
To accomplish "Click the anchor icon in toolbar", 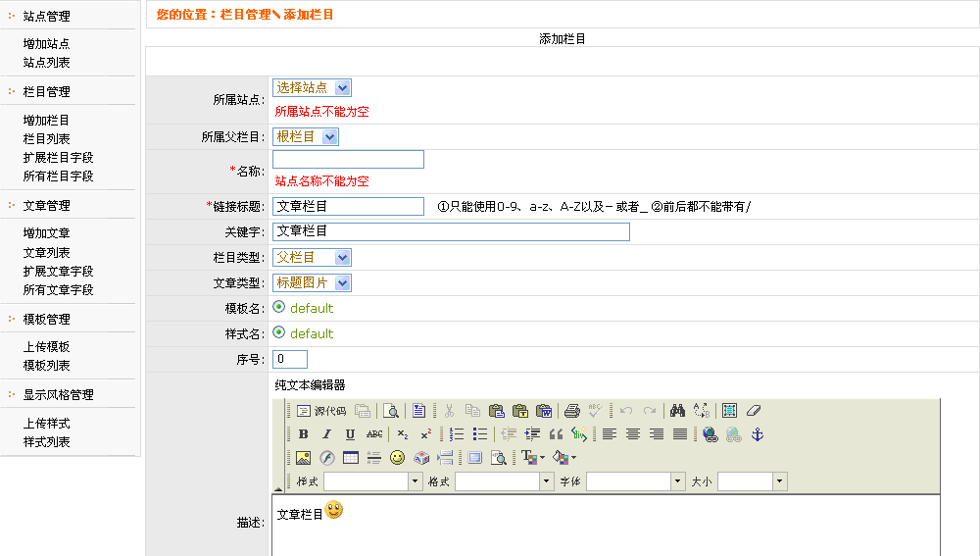I will click(x=757, y=434).
